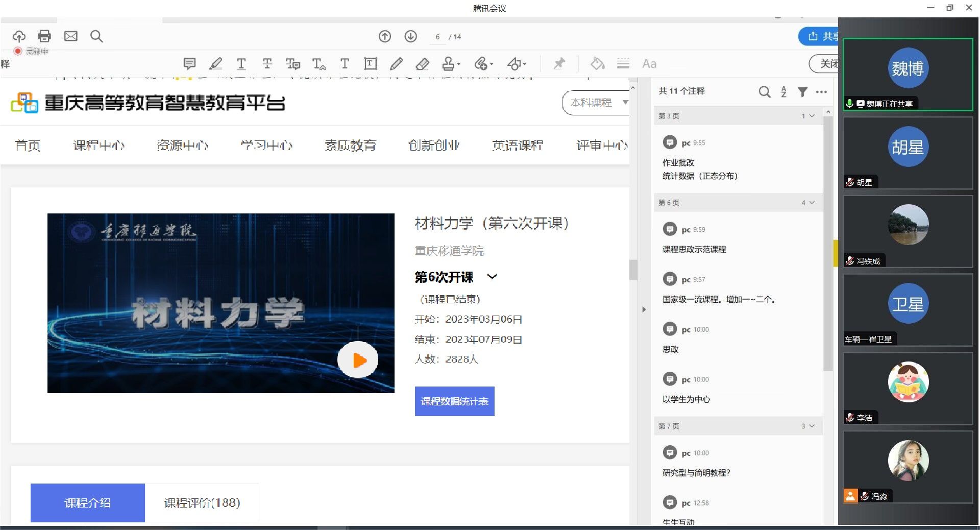This screenshot has height=530, width=980.
Task: Open the 课程介绍 tab
Action: coord(87,503)
